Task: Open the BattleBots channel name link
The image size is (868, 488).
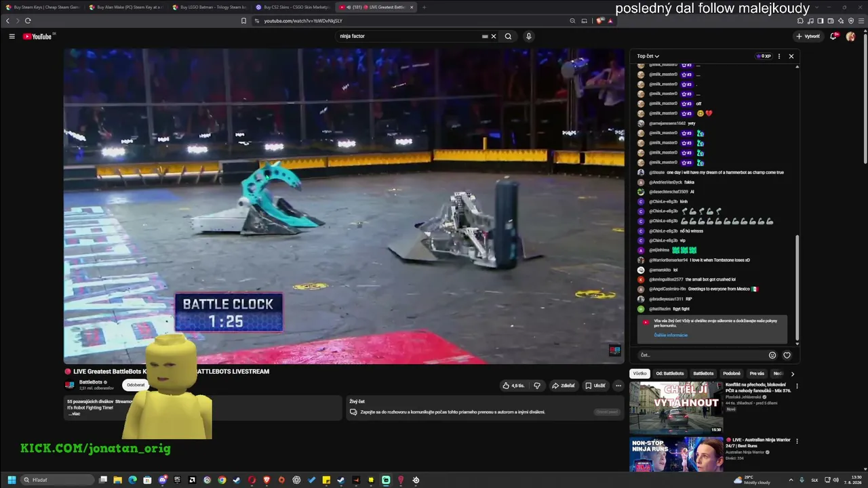Action: (91, 382)
